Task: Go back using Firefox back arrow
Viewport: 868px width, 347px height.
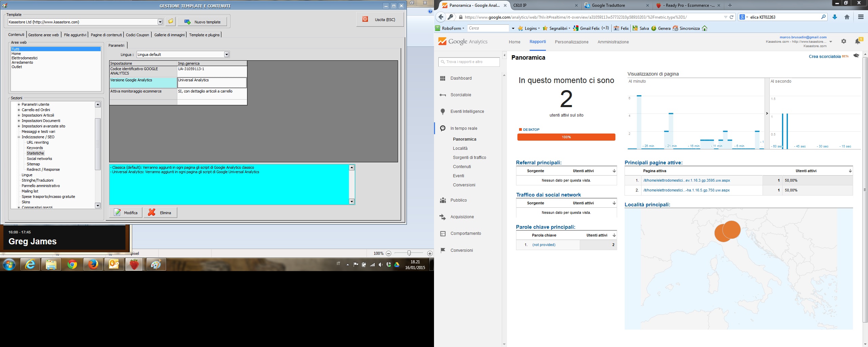Action: click(440, 17)
